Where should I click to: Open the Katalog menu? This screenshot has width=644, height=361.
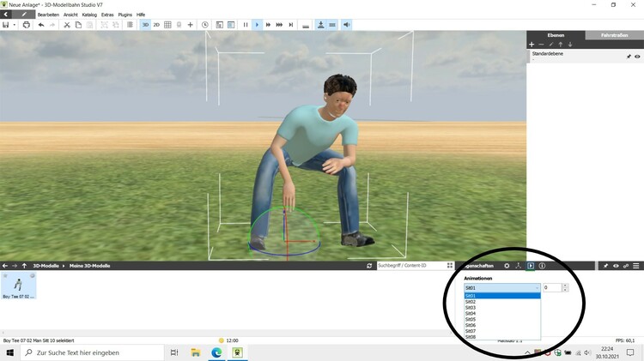click(x=89, y=15)
